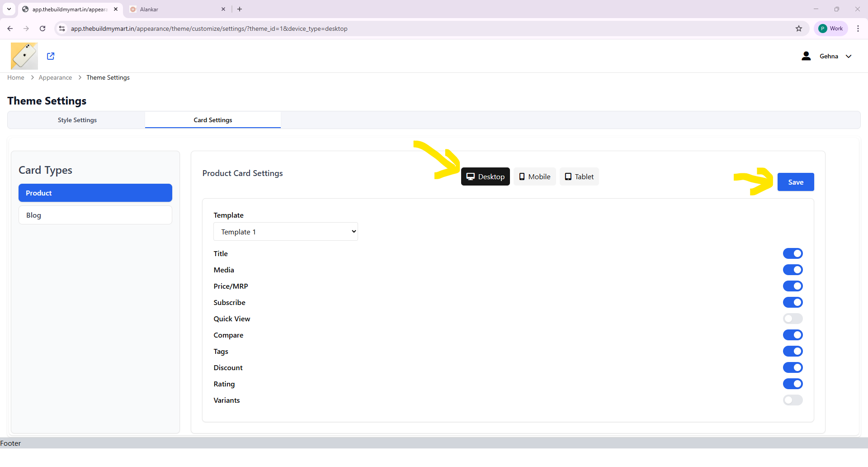
Task: Expand the Gehna account dropdown chevron
Action: pyautogui.click(x=849, y=57)
